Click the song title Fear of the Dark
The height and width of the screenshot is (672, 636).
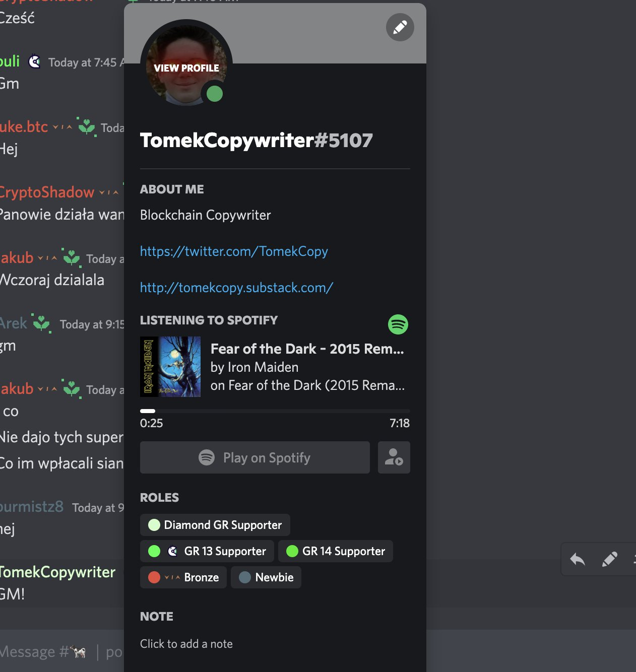(307, 349)
